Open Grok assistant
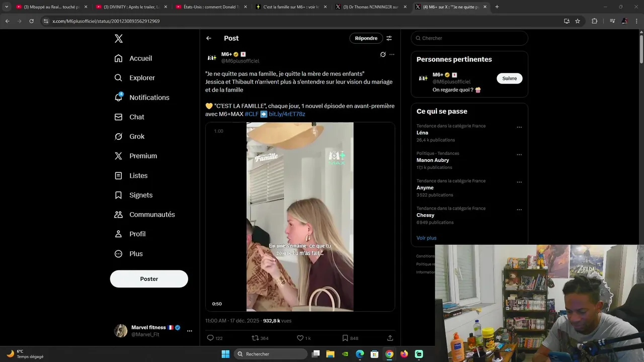Image resolution: width=644 pixels, height=362 pixels. click(129, 137)
